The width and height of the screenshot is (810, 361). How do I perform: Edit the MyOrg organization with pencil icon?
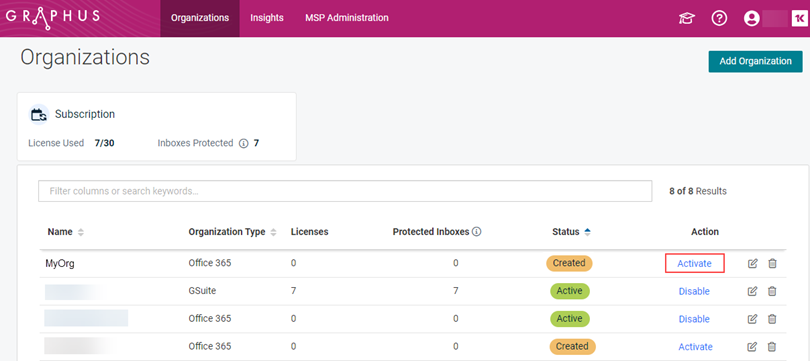(x=753, y=263)
